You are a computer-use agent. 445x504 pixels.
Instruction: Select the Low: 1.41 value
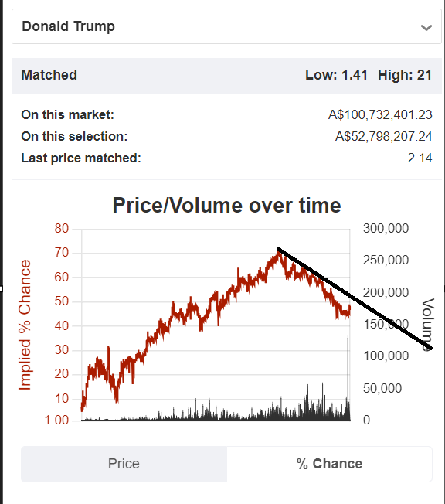point(336,75)
